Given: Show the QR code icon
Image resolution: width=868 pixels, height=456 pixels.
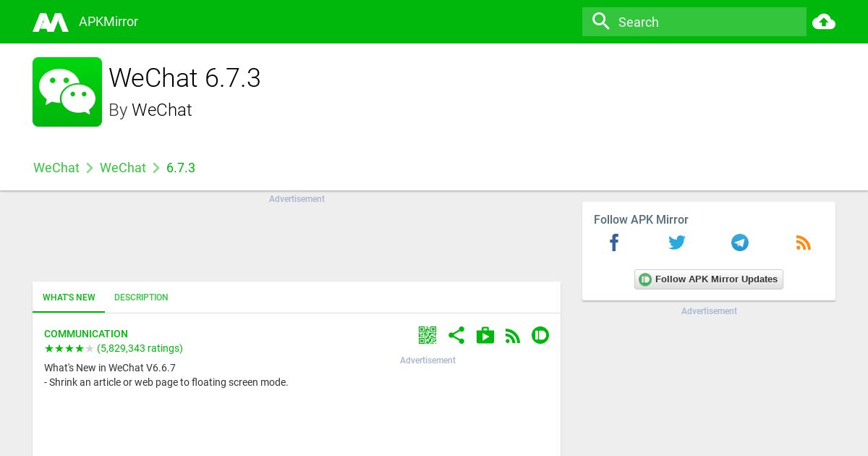Looking at the screenshot, I should point(427,335).
